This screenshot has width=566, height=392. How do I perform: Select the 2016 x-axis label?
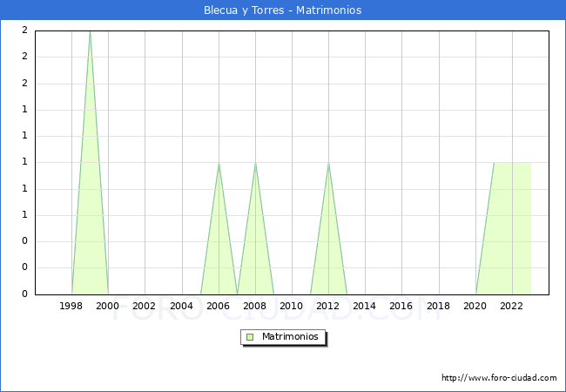click(401, 306)
